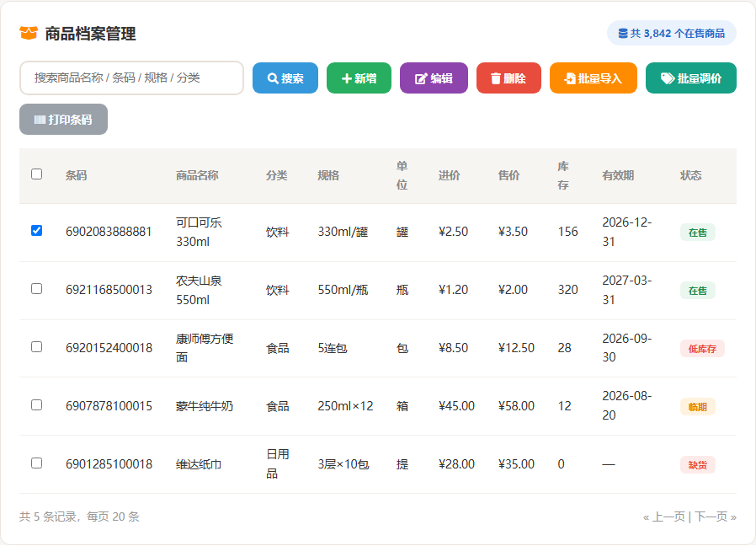The height and width of the screenshot is (546, 756).
Task: Click the file import icon on 批量导入
Action: point(570,78)
